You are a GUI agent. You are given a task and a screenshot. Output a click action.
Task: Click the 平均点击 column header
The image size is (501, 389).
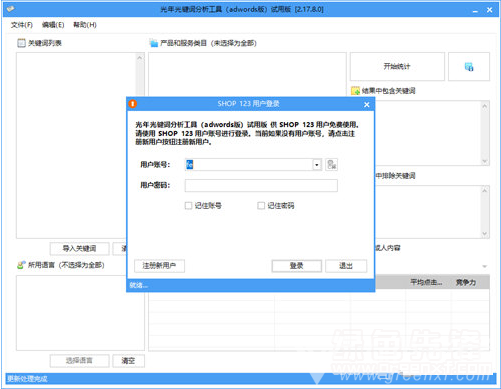[x=426, y=282]
